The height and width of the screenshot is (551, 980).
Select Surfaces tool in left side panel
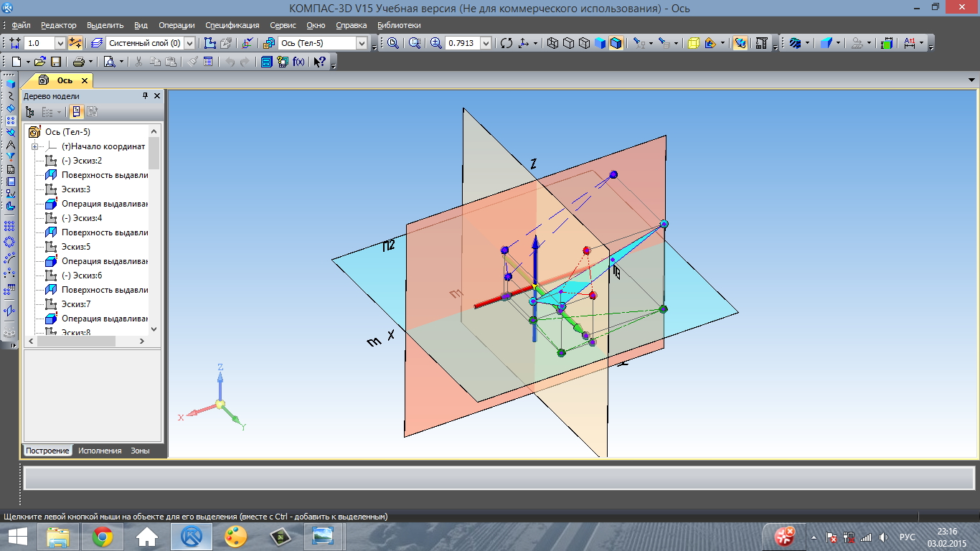click(10, 108)
